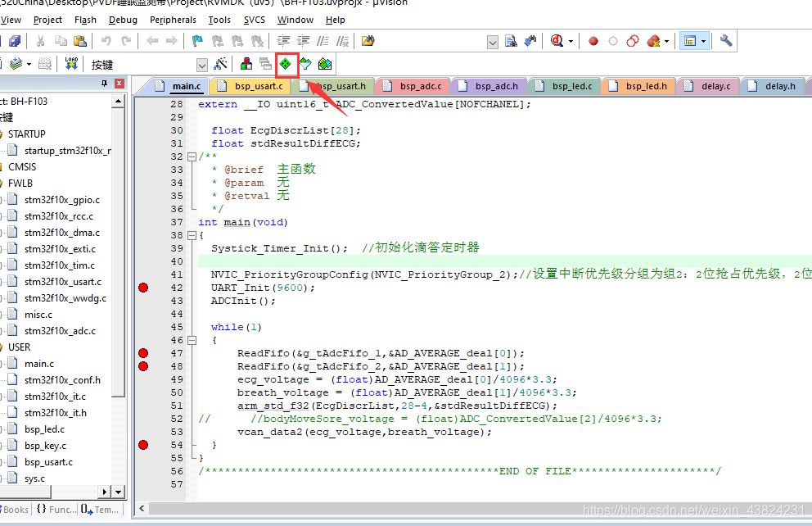
Task: Click the Cut scissors icon
Action: 40,41
